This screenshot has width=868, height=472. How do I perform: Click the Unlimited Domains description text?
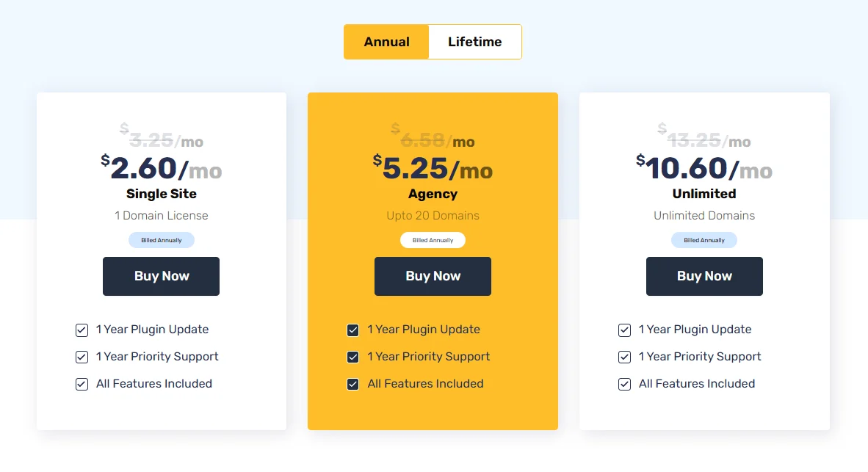click(704, 216)
